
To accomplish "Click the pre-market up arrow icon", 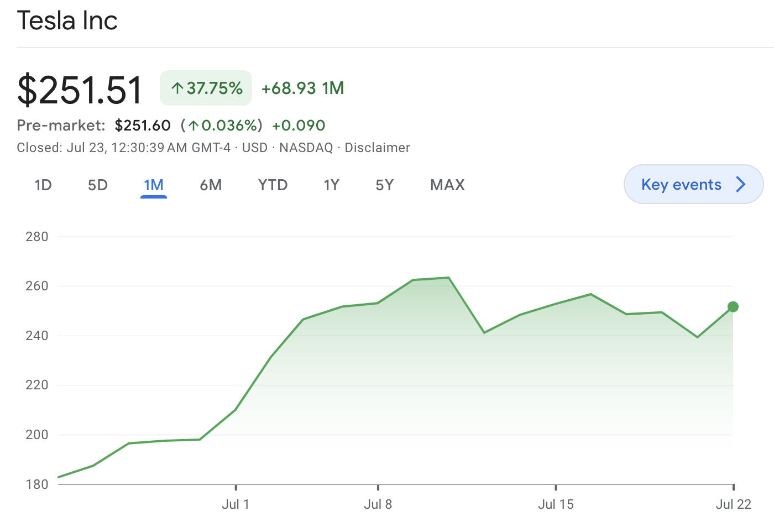I will (x=193, y=126).
